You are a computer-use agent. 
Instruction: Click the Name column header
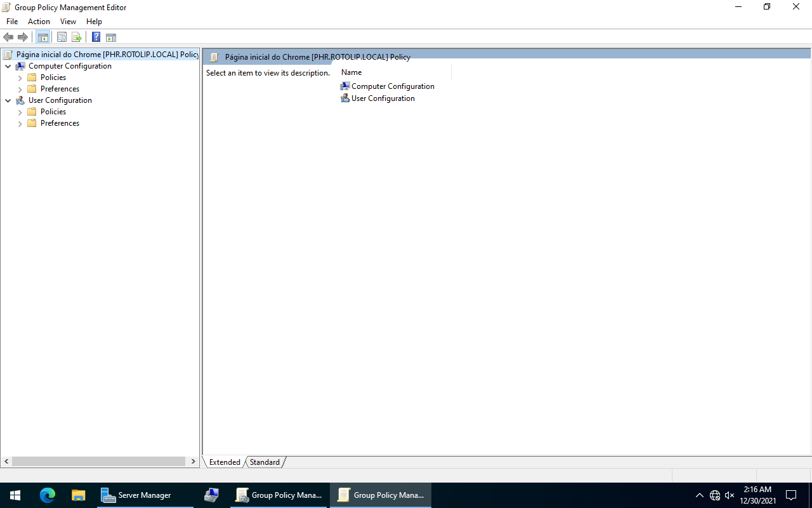pos(351,72)
